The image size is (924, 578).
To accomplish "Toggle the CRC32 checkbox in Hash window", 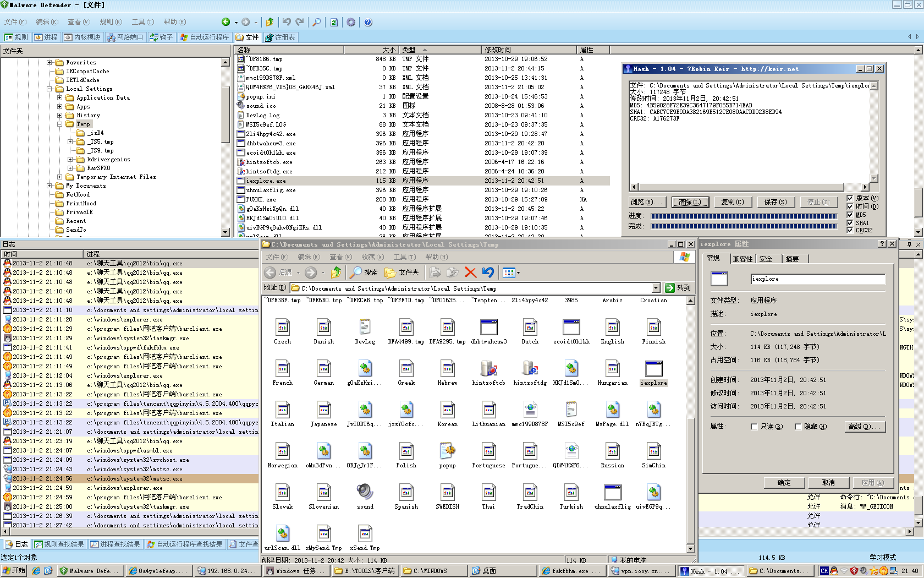I will click(x=850, y=230).
